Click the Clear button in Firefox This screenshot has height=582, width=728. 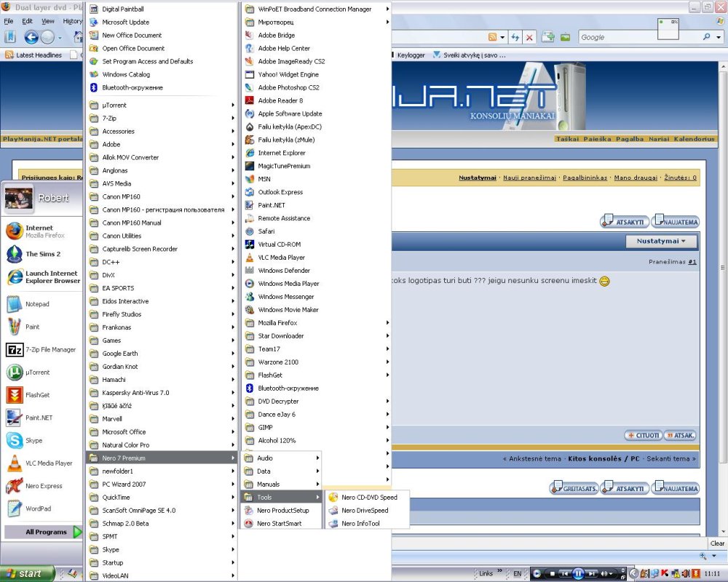[717, 543]
